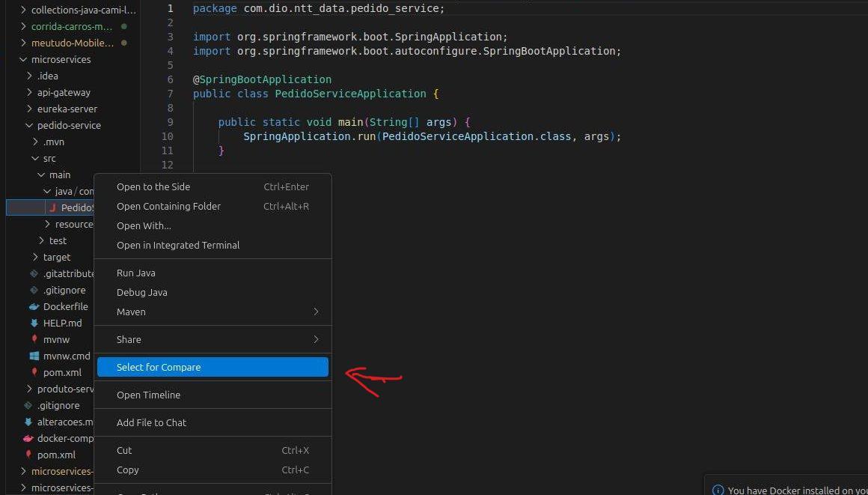Click the mvnw file icon
This screenshot has width=868, height=495.
coord(34,339)
